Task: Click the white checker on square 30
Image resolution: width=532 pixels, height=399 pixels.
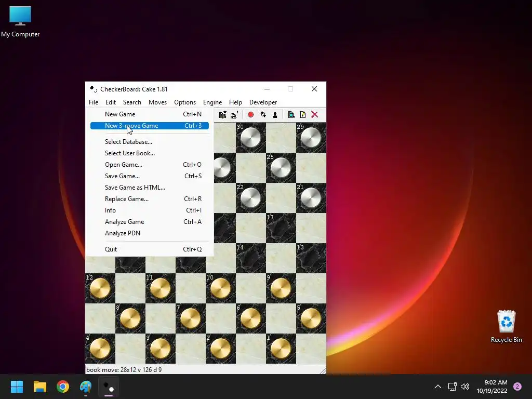Action: pos(251,137)
